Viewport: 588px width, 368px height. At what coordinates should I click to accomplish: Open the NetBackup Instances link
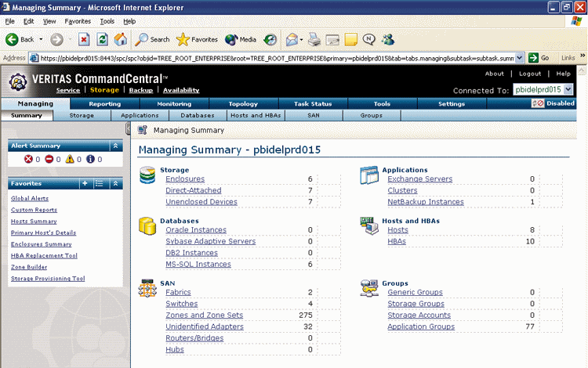pos(426,202)
